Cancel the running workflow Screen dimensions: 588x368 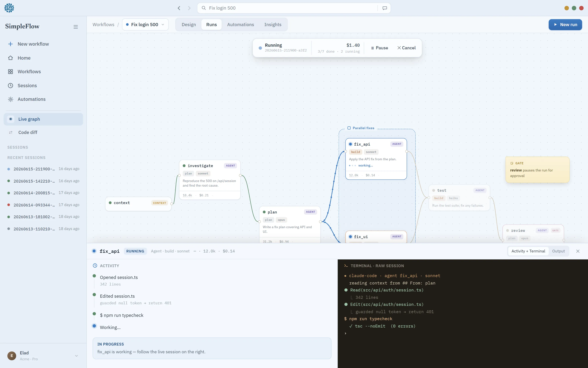pos(406,48)
